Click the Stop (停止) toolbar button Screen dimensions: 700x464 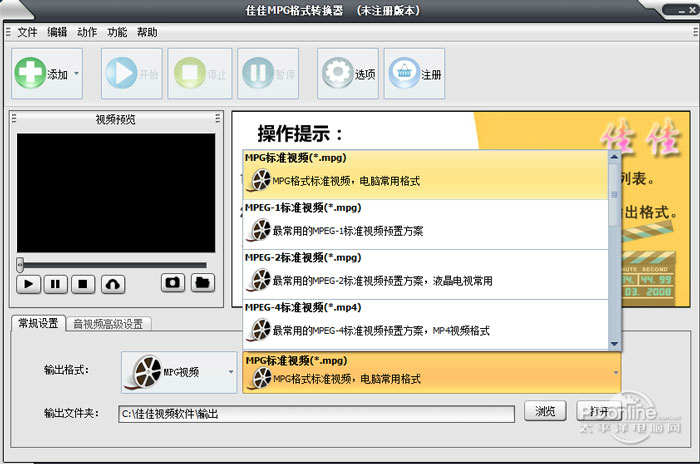(200, 74)
